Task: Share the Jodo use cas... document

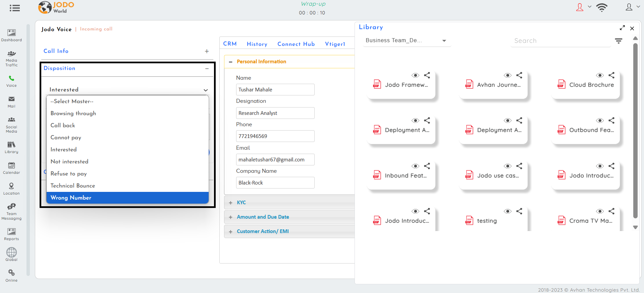Action: point(519,166)
